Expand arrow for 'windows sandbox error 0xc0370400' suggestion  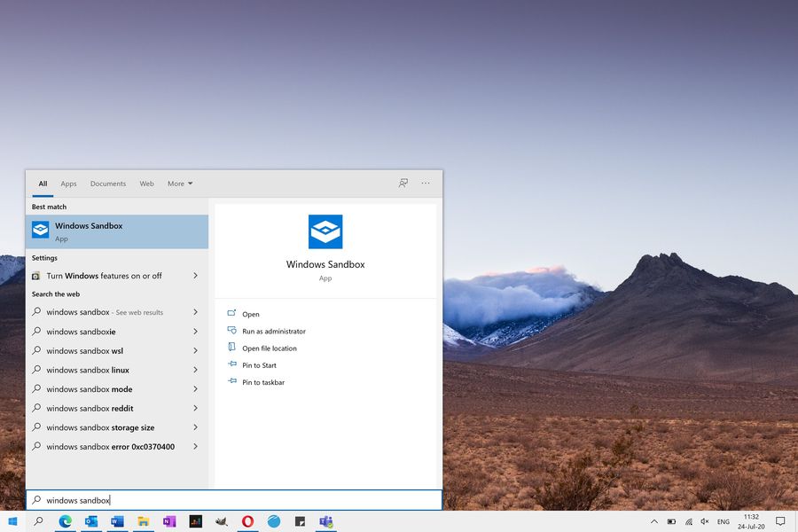(x=195, y=447)
